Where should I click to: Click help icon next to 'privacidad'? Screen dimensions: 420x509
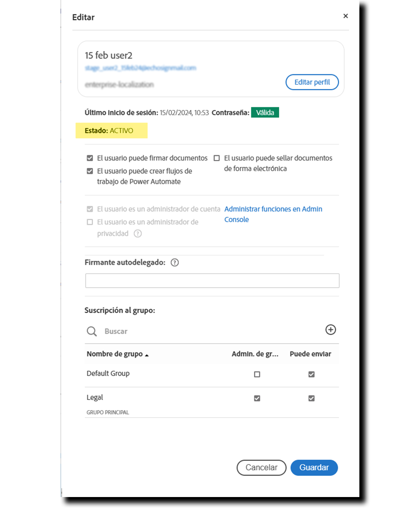[138, 234]
